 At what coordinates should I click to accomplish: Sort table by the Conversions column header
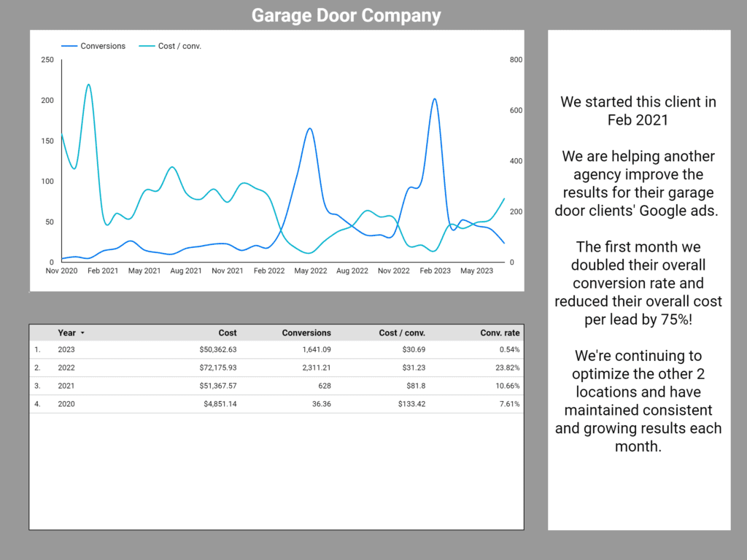(306, 332)
